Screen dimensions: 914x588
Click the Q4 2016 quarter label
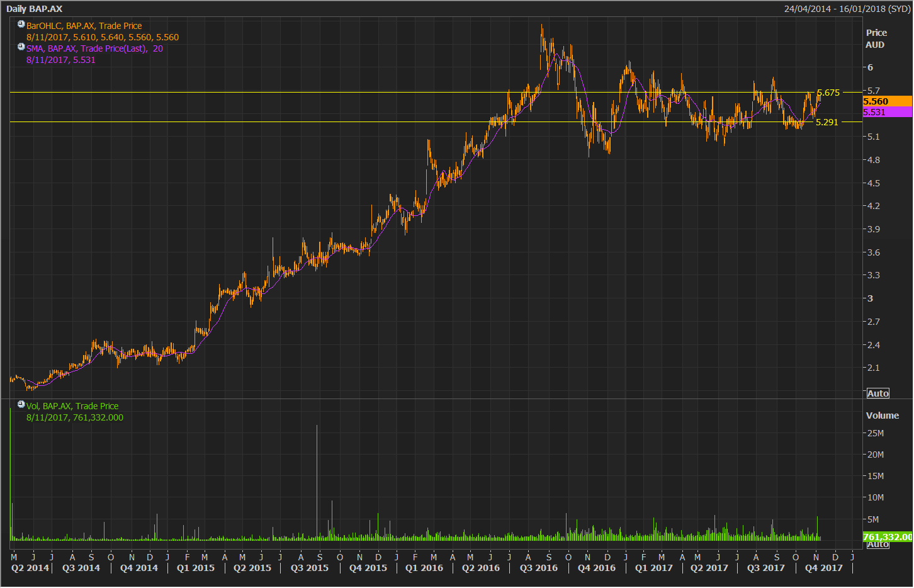pyautogui.click(x=597, y=568)
